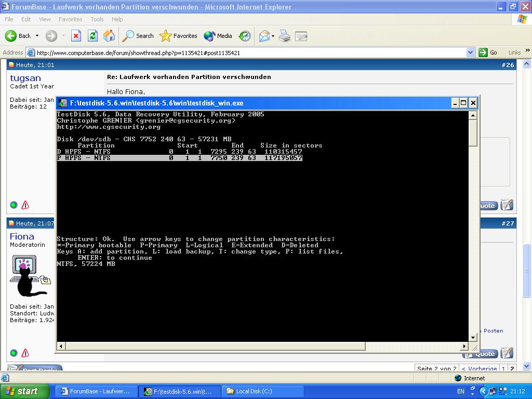Click the Windows flag logo throbber

click(522, 19)
